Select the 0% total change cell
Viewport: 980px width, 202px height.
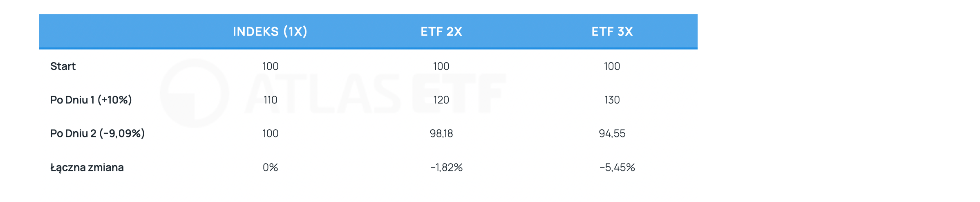270,167
